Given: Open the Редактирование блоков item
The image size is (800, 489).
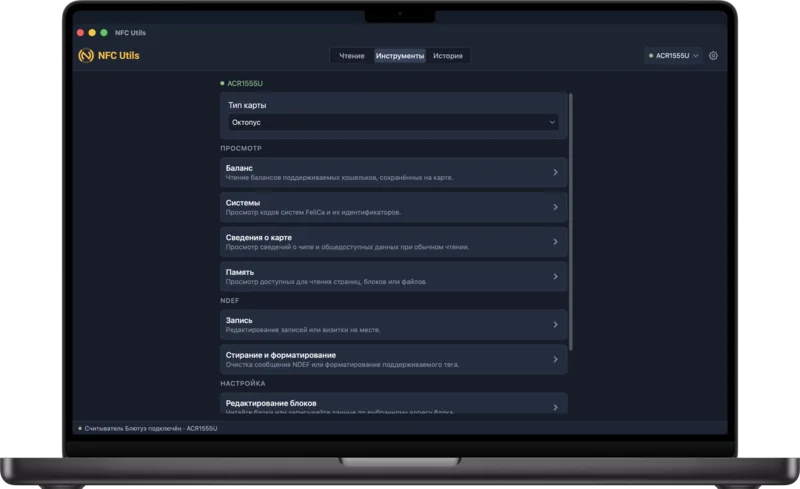Looking at the screenshot, I should click(393, 403).
